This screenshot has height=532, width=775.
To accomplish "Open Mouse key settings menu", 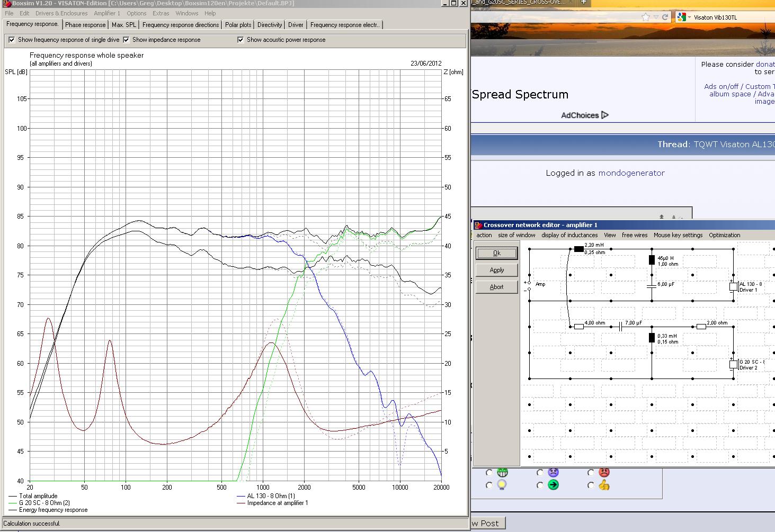I will coord(678,235).
